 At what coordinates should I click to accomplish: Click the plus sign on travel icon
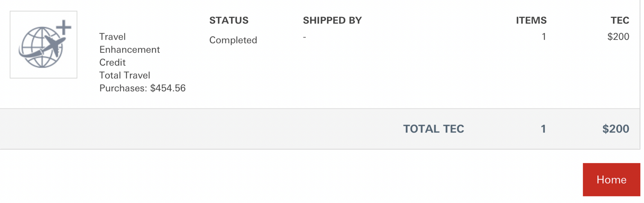64,27
